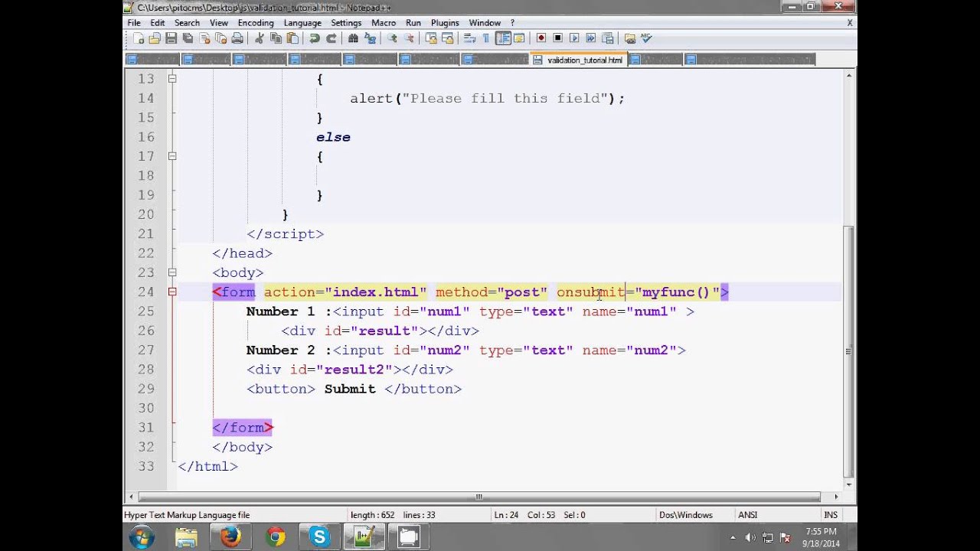Open the Window menu
Viewport: 980px width, 551px height.
[485, 23]
